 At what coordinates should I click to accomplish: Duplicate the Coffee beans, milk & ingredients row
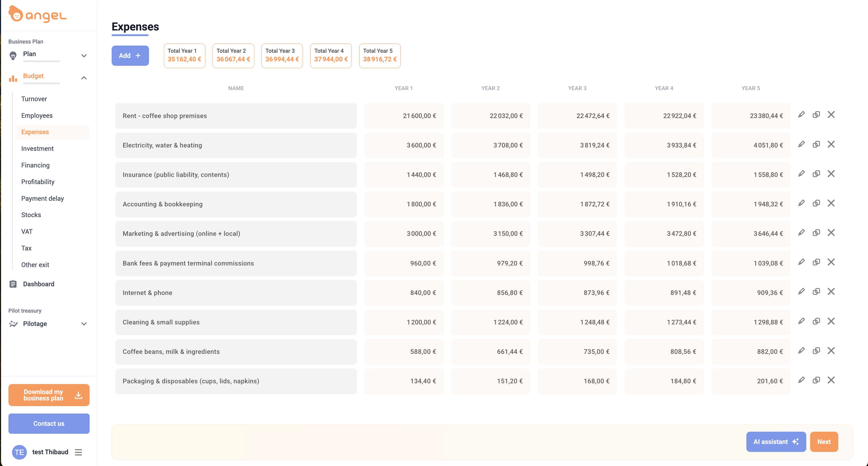click(x=817, y=351)
